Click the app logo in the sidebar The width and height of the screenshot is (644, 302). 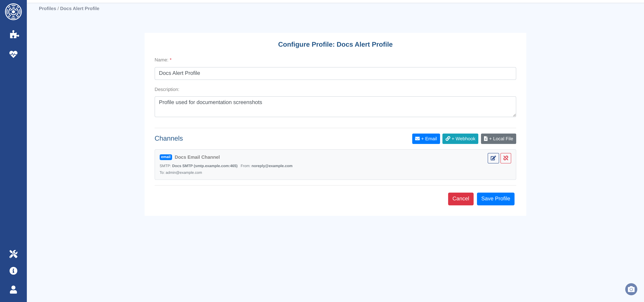click(13, 12)
